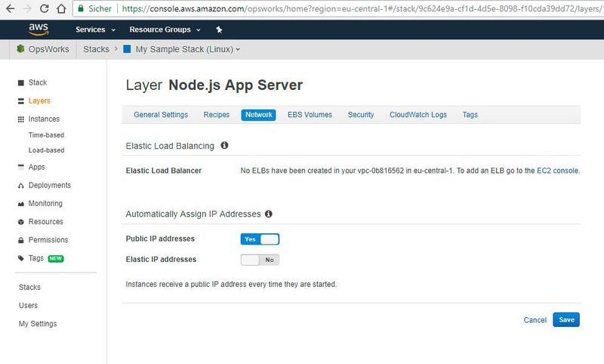Click the Permissions lock icon
The height and width of the screenshot is (364, 604).
(x=21, y=240)
